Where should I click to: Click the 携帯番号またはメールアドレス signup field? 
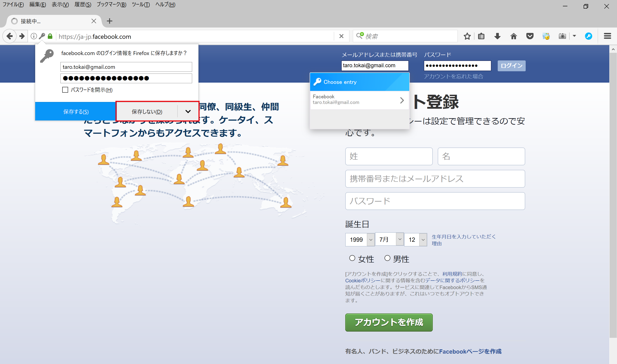435,179
